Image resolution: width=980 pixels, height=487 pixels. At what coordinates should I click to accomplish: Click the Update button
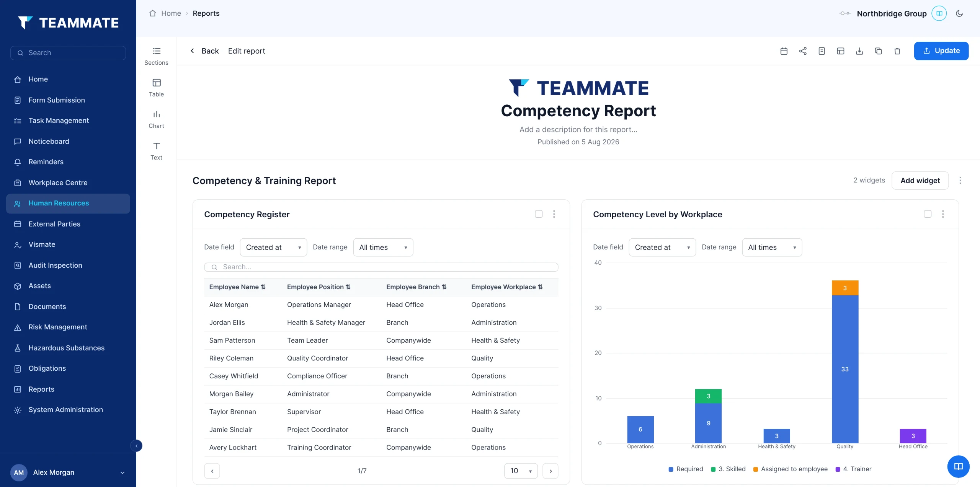[941, 51]
